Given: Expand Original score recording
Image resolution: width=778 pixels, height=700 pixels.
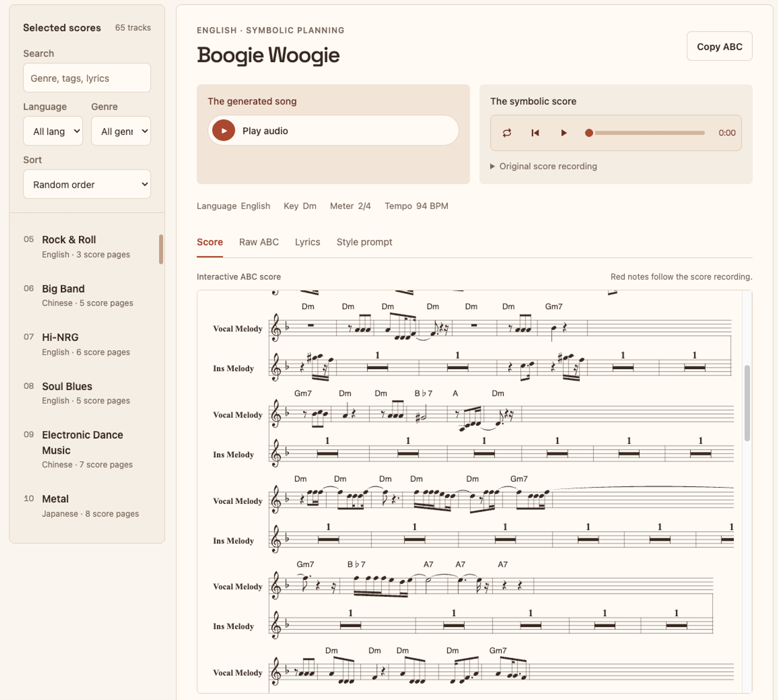Looking at the screenshot, I should (543, 166).
